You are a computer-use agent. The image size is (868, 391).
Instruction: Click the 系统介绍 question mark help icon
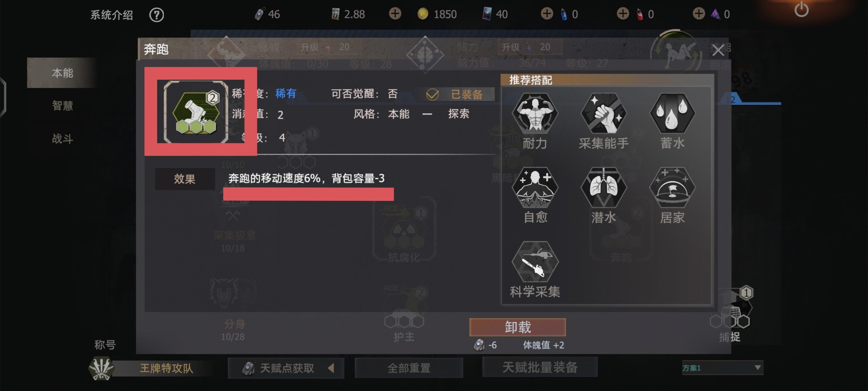pyautogui.click(x=156, y=15)
